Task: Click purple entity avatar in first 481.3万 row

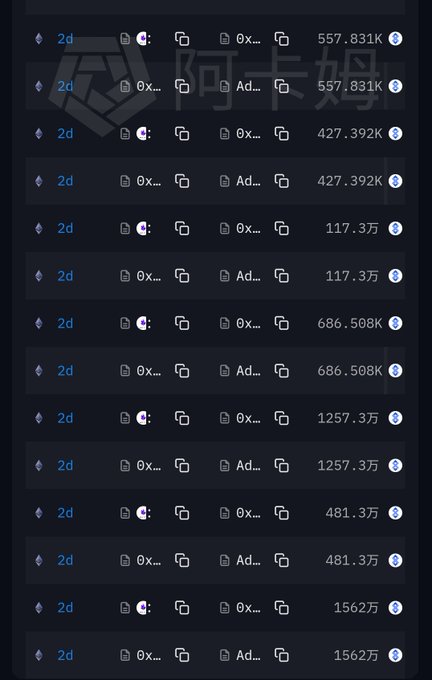Action: click(142, 513)
